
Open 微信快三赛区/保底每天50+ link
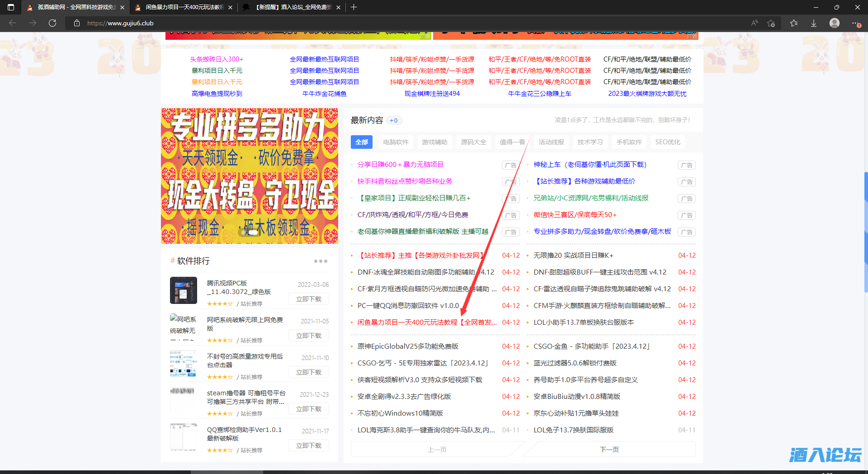click(575, 215)
